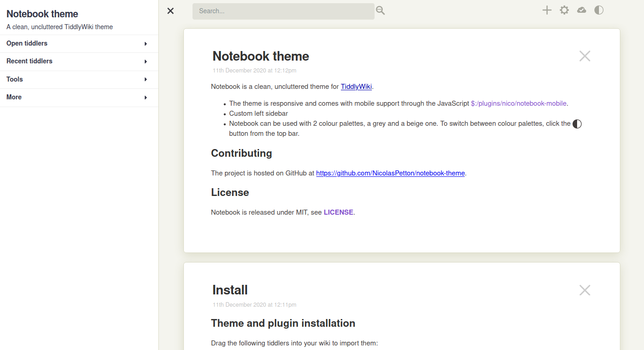The height and width of the screenshot is (350, 644).
Task: Click the Notebook theme tiddler title
Action: pyautogui.click(x=261, y=56)
